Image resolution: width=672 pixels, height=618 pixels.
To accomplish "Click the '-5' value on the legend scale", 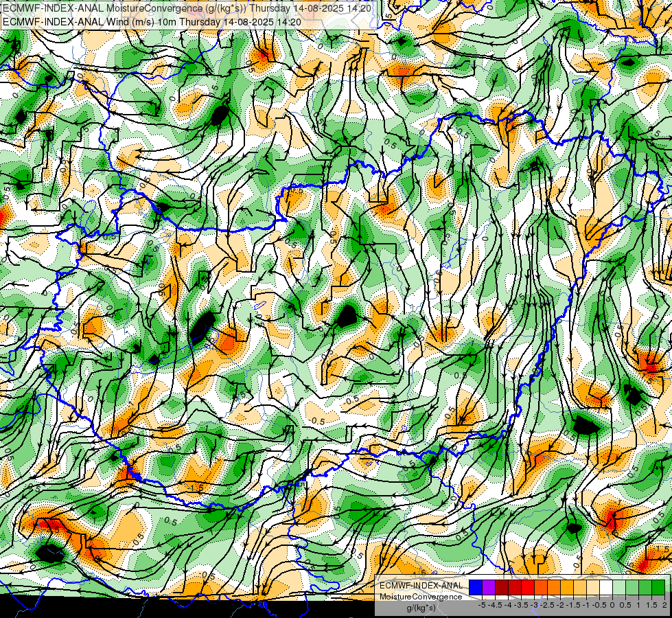I will [x=482, y=605].
